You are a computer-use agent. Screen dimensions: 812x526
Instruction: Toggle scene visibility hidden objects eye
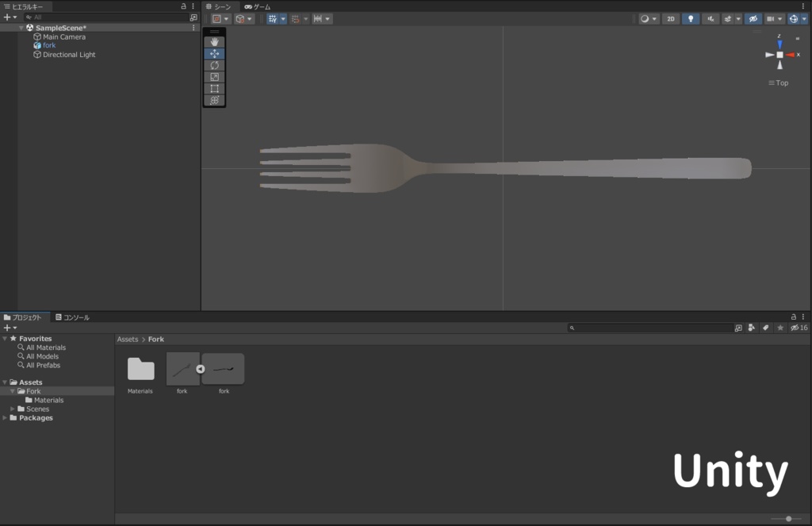753,19
